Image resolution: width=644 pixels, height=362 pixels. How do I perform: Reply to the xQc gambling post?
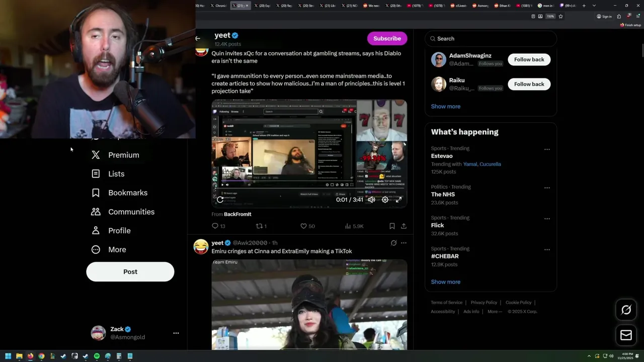[218, 226]
